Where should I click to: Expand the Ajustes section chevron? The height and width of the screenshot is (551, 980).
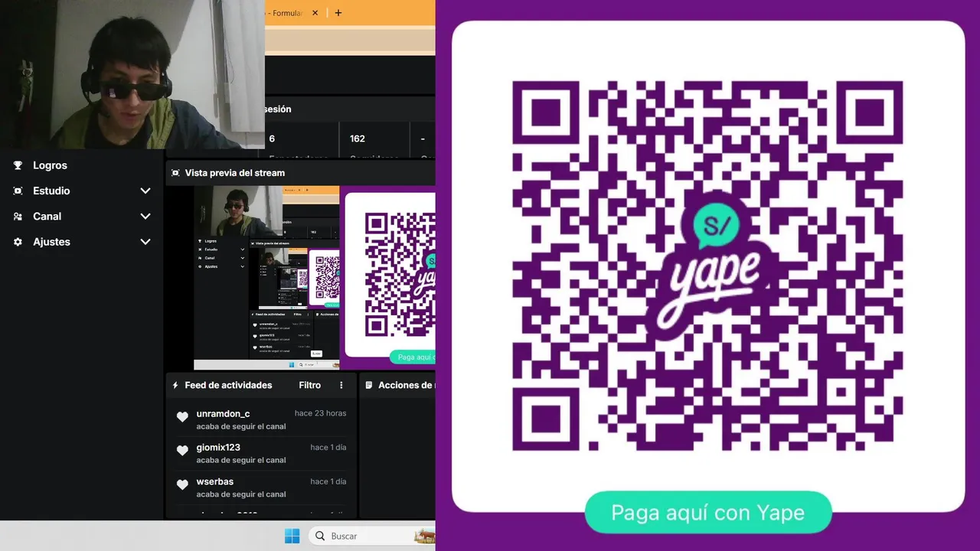[x=145, y=242]
